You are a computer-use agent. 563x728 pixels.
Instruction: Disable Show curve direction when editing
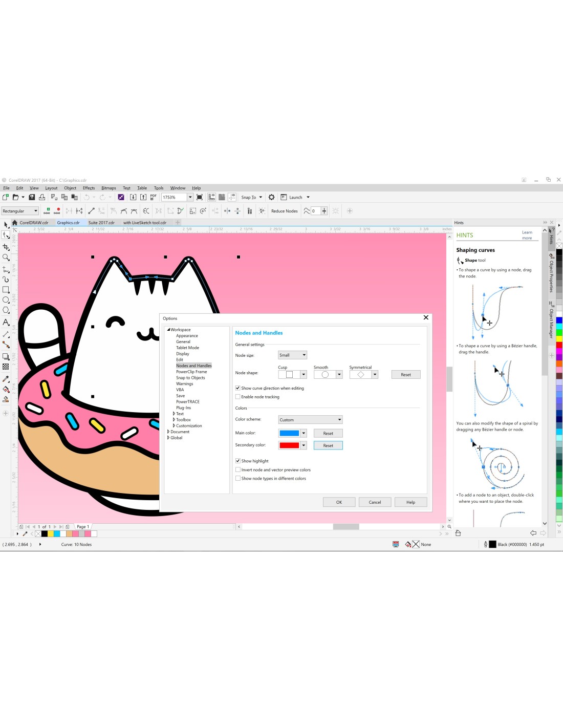coord(237,388)
